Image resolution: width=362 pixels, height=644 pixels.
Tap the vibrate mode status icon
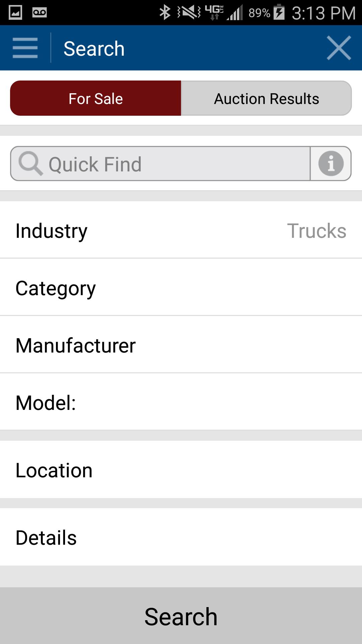tap(189, 13)
